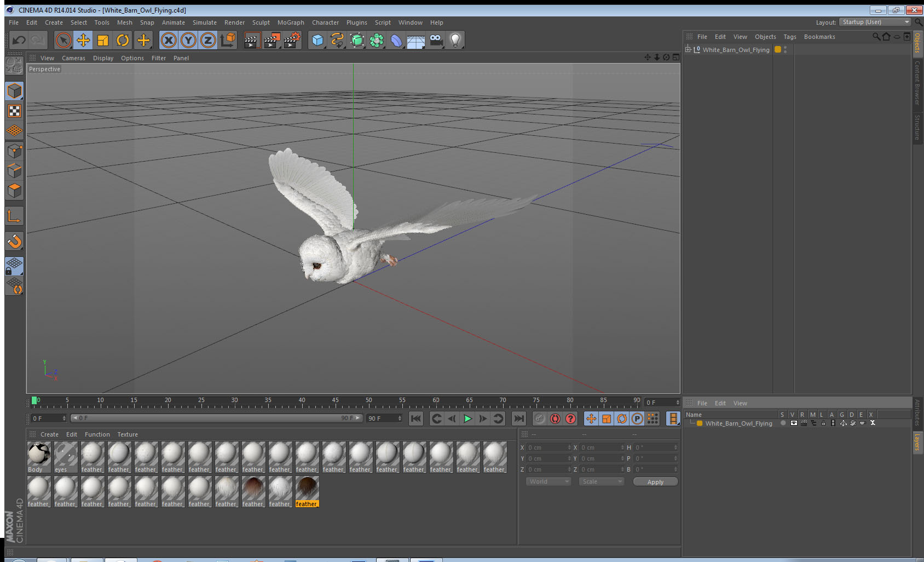Viewport: 924px width, 562px height.
Task: Toggle X axis lock
Action: (169, 40)
